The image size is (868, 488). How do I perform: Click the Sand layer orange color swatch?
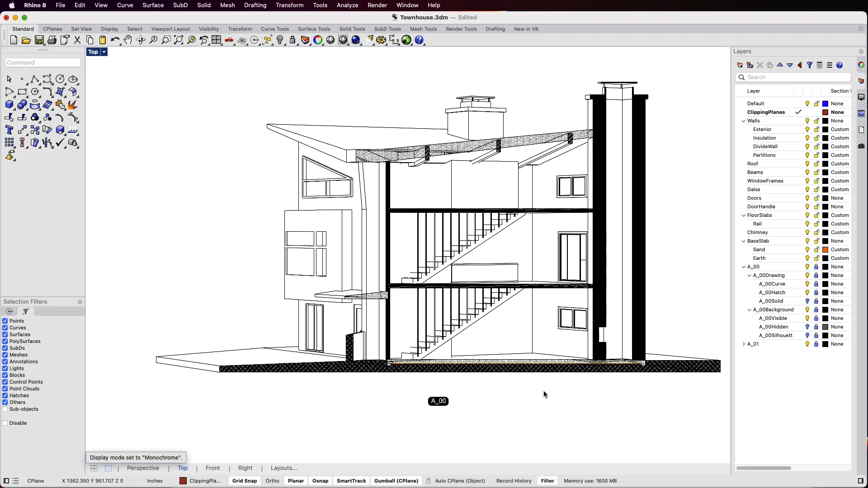(825, 249)
